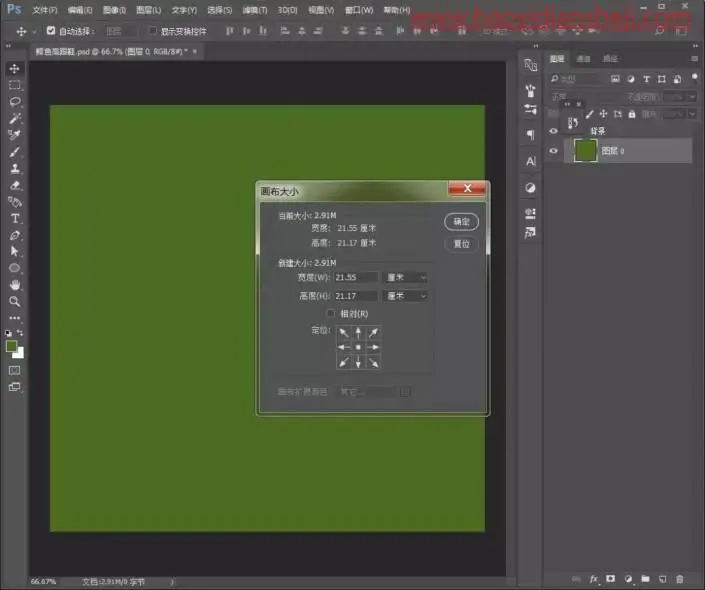Select the Brush tool
Image resolution: width=705 pixels, height=590 pixels.
coord(14,152)
